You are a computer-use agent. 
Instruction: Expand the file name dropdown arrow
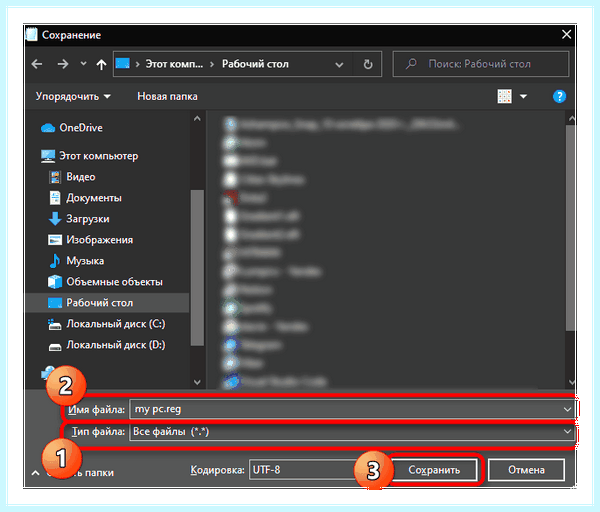coord(567,410)
